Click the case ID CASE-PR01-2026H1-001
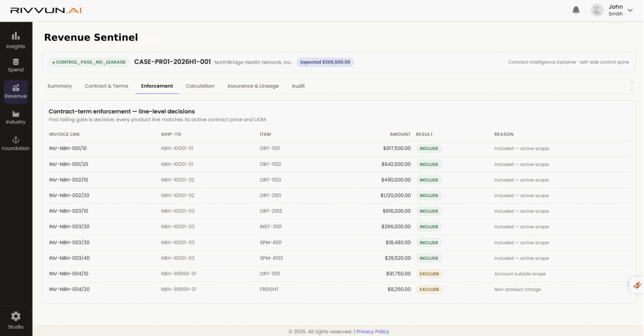Viewport: 644px width, 336px height. (x=172, y=62)
